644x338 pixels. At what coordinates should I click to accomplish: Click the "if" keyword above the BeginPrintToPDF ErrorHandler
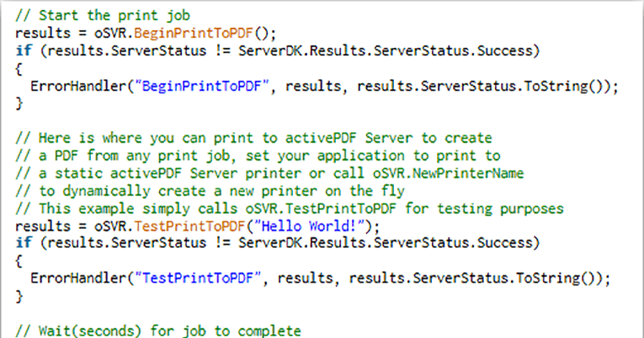point(24,50)
